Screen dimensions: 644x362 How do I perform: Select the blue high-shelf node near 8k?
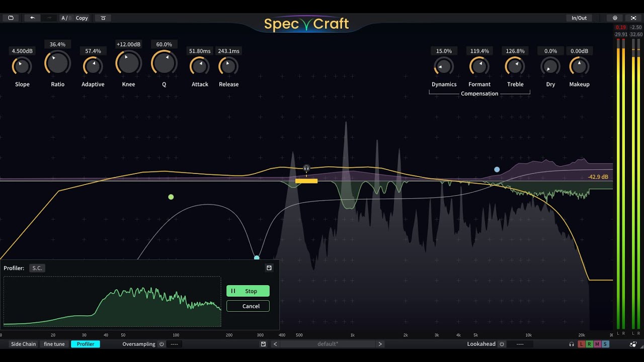click(497, 169)
